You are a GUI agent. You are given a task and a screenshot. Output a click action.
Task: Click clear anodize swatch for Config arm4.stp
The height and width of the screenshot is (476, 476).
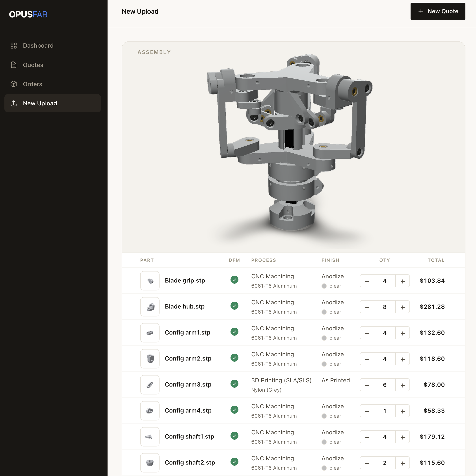pos(324,416)
